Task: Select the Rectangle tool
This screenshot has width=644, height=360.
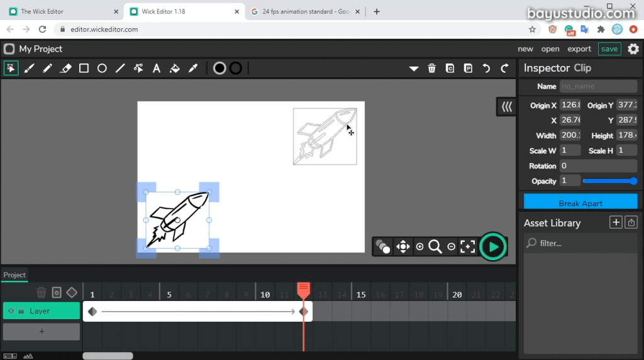Action: point(84,68)
